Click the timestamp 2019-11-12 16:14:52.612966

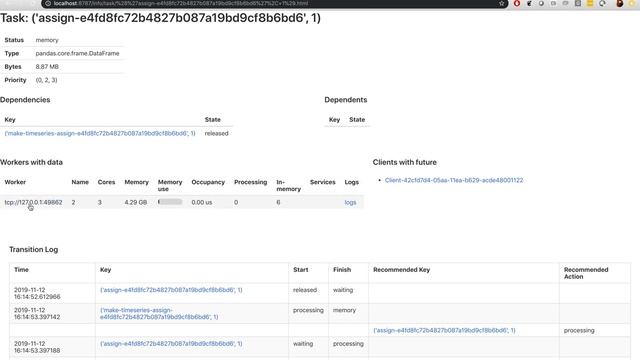pyautogui.click(x=37, y=293)
